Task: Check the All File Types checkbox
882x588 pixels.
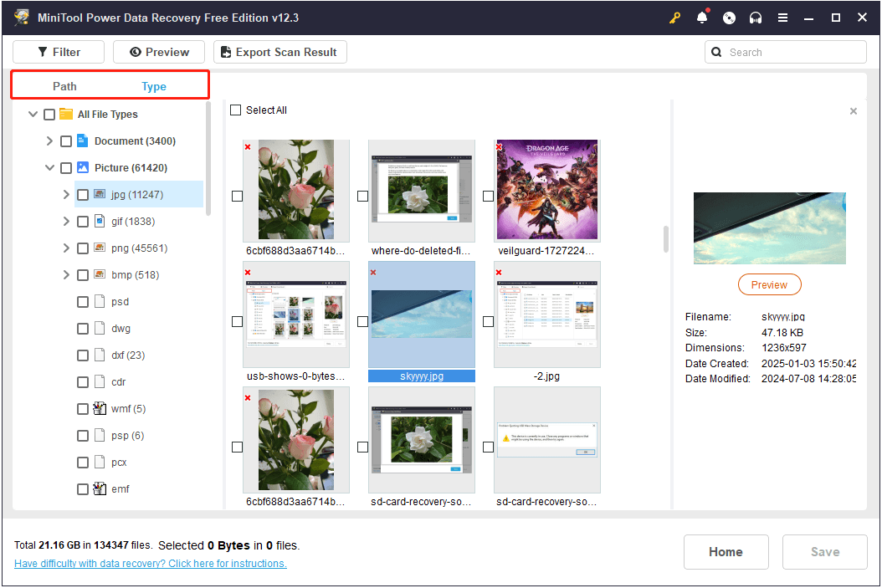Action: [x=49, y=115]
